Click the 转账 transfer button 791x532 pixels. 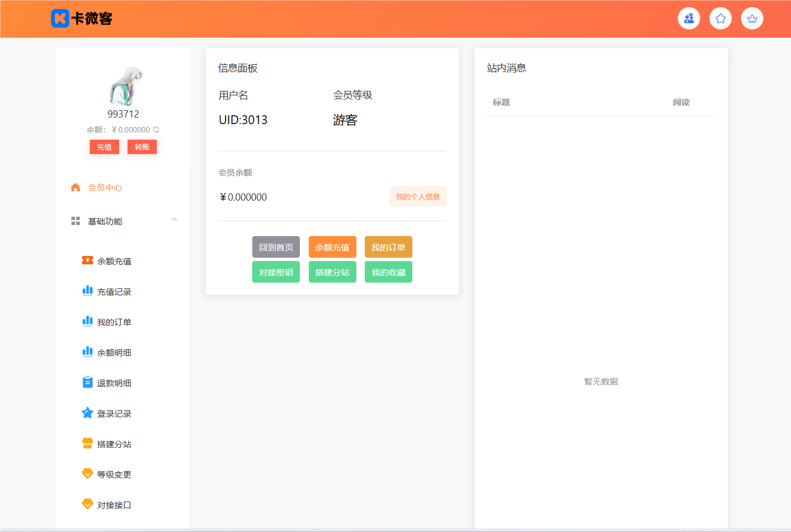coord(142,147)
